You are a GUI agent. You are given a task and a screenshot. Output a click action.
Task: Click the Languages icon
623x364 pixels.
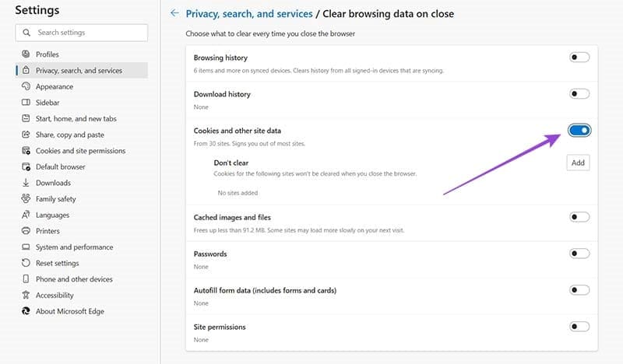coord(26,215)
